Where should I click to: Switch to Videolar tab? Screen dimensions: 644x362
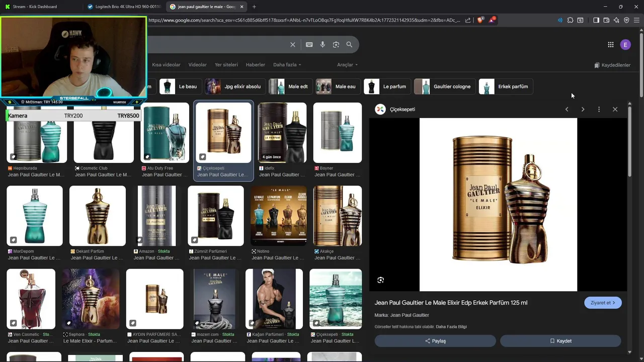tap(197, 65)
